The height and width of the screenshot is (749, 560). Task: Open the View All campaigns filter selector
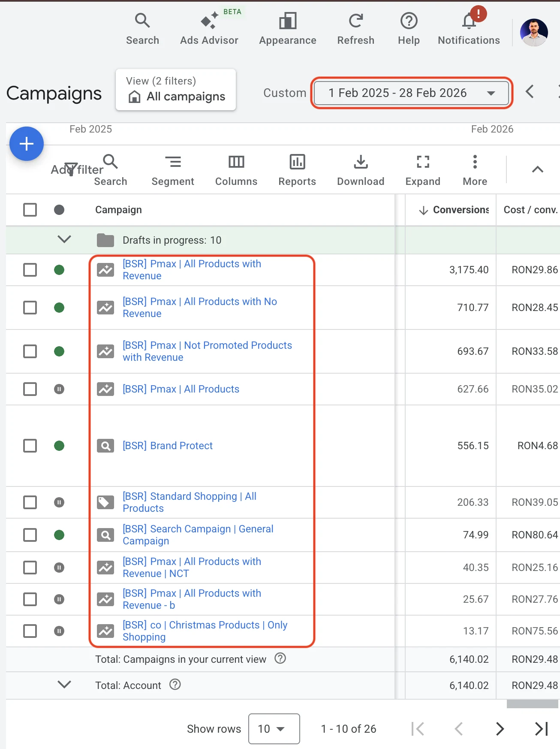point(176,90)
